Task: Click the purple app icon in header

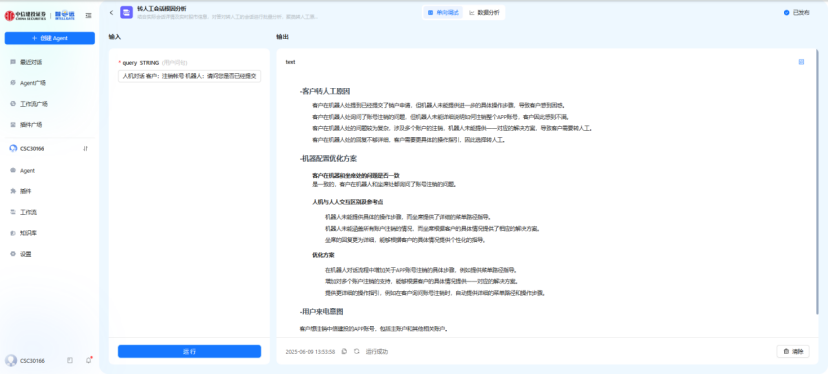Action: point(126,12)
